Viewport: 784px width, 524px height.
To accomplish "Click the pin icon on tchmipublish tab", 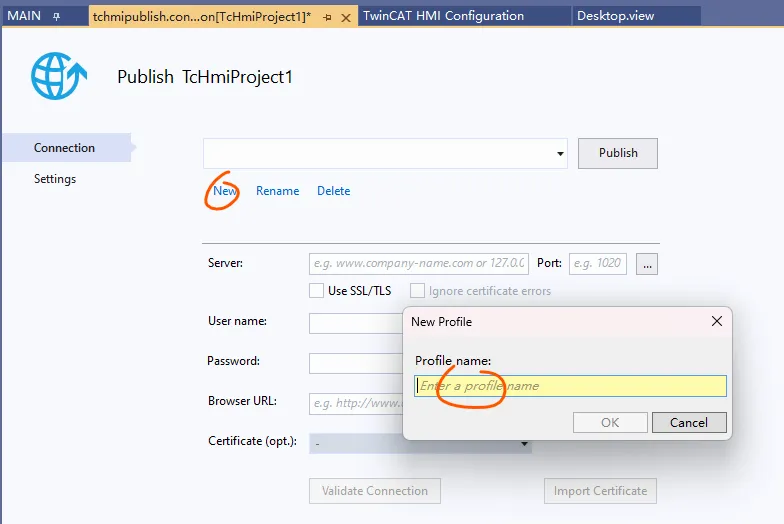I will coord(328,18).
